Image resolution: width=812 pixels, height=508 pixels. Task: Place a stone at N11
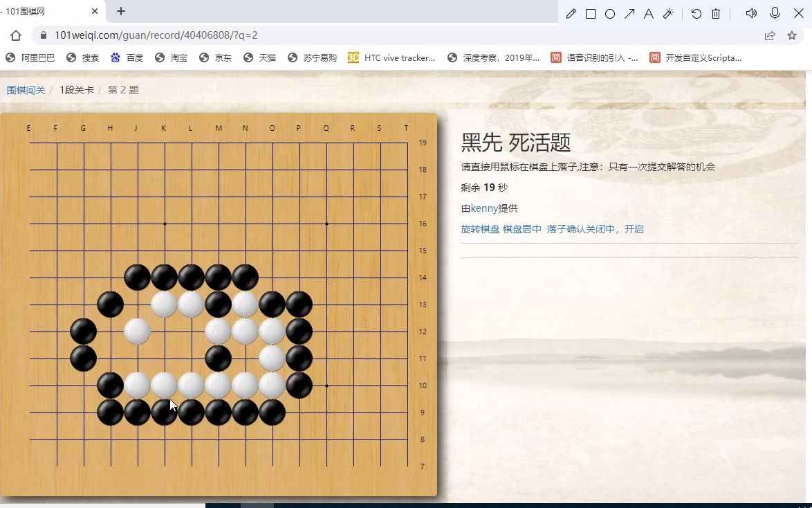click(x=246, y=359)
